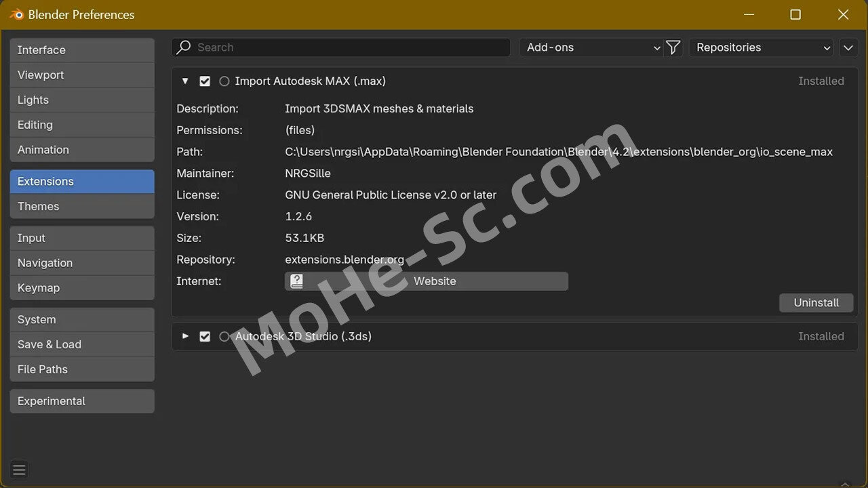Click the size value 53.1KB
This screenshot has width=868, height=488.
304,239
